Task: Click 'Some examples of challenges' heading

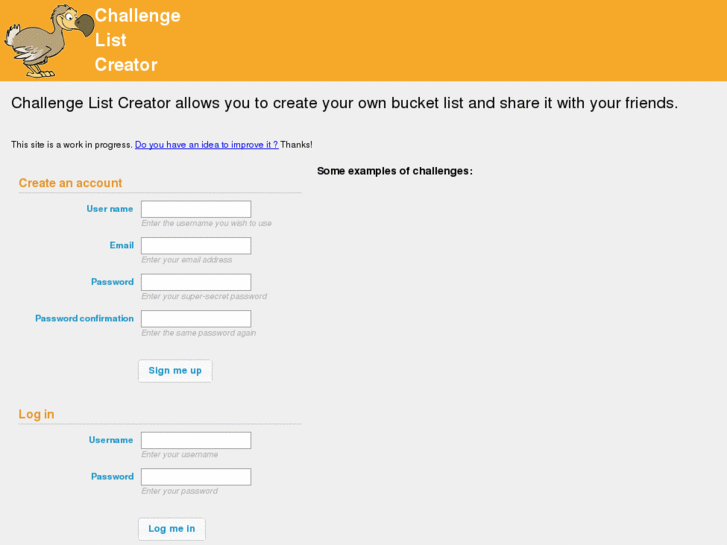Action: pos(394,171)
